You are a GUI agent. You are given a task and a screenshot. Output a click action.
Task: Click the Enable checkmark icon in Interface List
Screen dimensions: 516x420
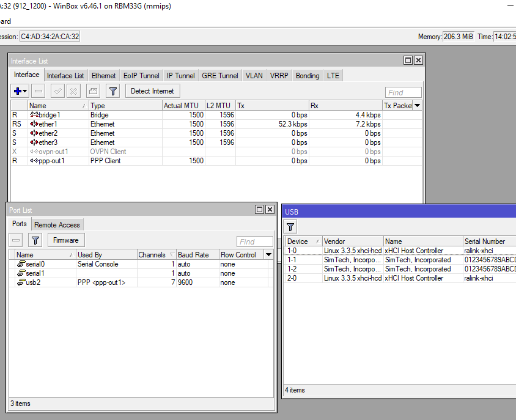[58, 91]
